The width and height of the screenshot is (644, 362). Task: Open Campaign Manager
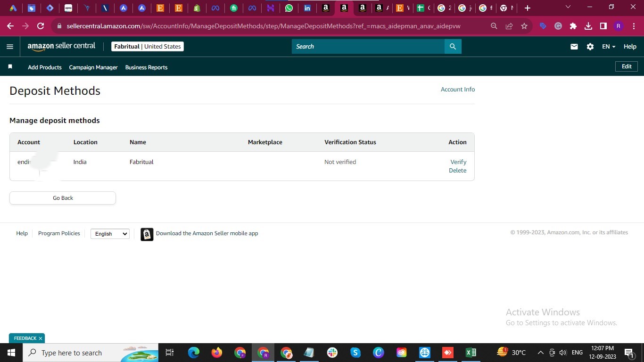93,67
